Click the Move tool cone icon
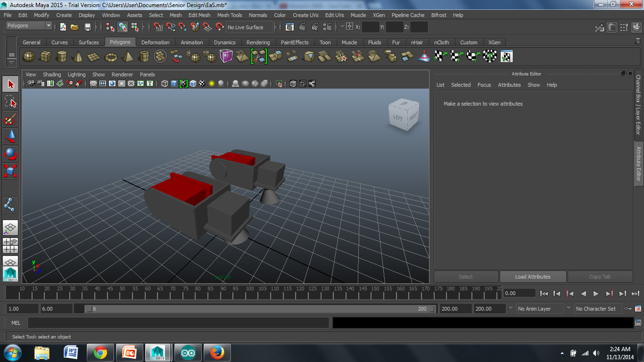 point(10,137)
